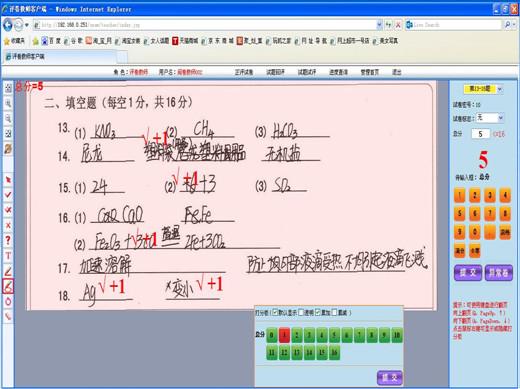Click the brush clear-marks icon in left toolbar
Image resolution: width=520 pixels, height=389 pixels.
point(8,149)
